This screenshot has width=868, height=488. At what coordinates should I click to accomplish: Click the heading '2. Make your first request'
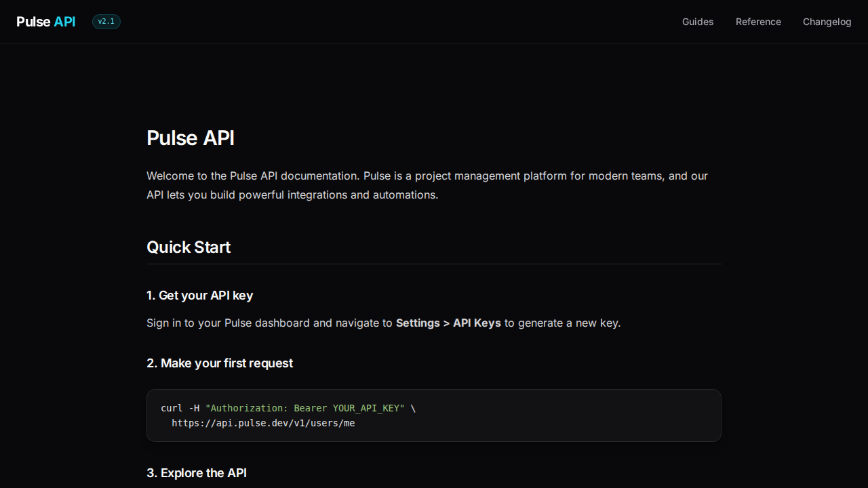220,363
